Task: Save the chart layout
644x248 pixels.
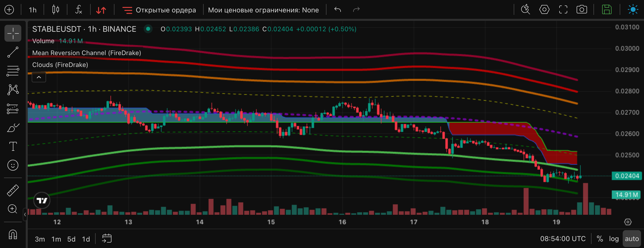Action: tap(607, 9)
